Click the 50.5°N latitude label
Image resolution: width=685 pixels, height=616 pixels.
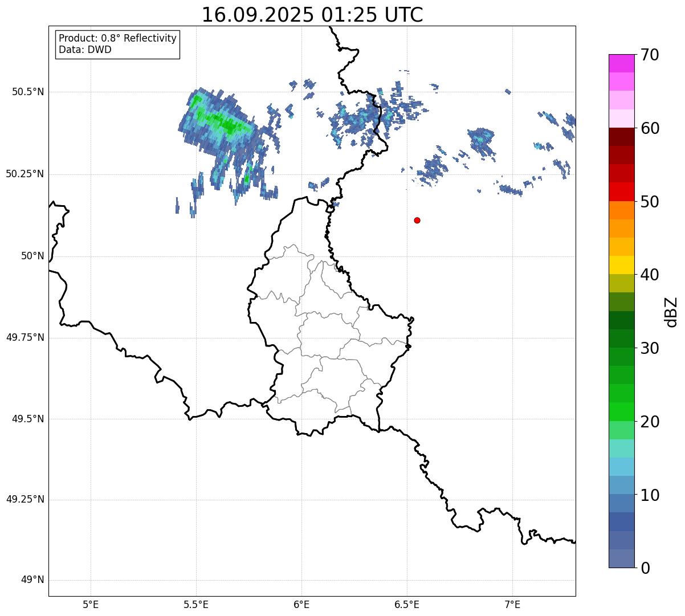coord(26,92)
